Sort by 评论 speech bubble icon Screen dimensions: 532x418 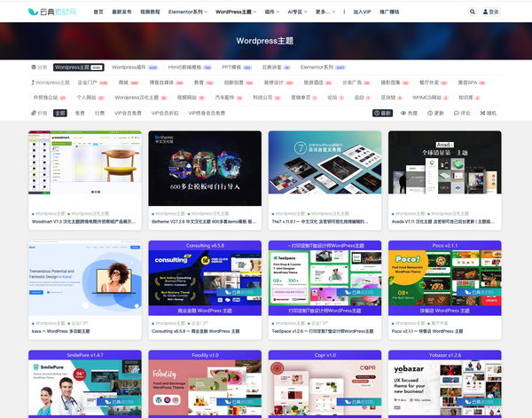pos(462,113)
